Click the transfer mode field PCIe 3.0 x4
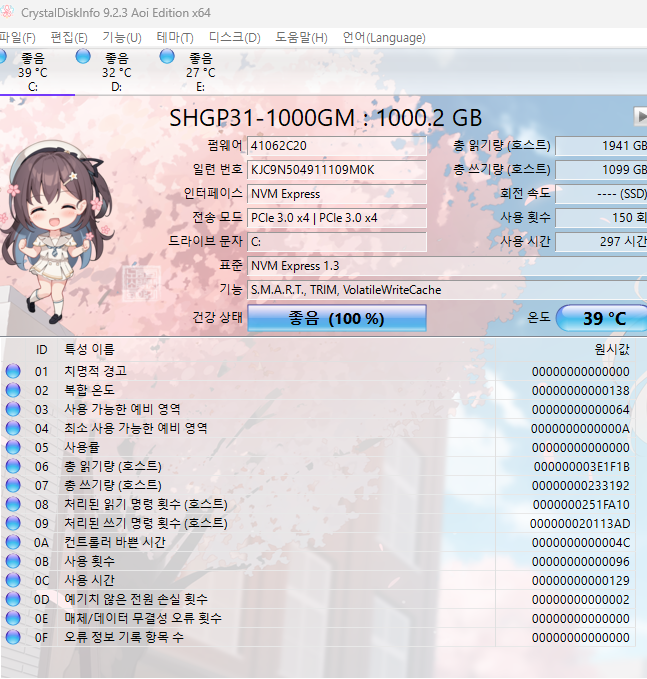 point(336,218)
